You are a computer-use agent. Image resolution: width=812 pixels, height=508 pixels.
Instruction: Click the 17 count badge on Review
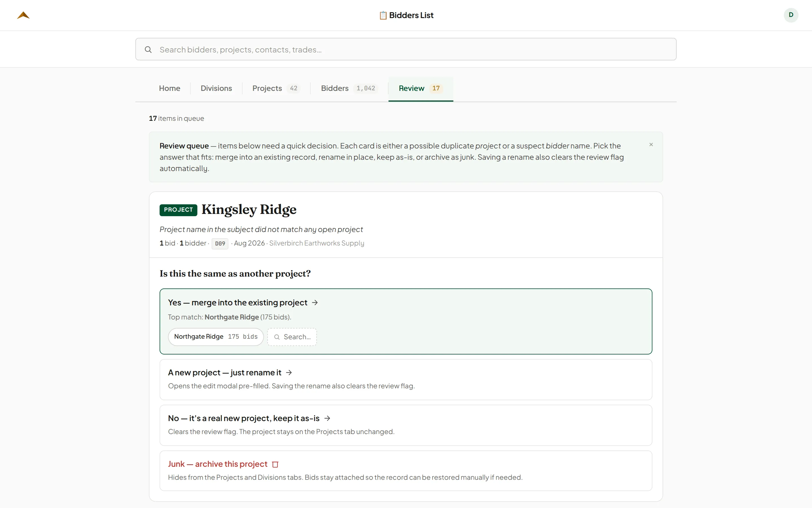(x=436, y=88)
